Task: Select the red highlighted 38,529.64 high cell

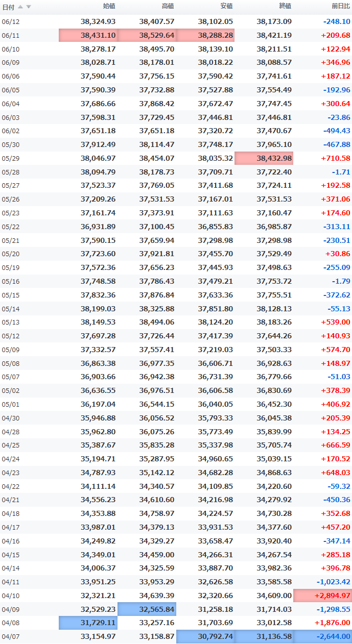Action: pyautogui.click(x=147, y=35)
